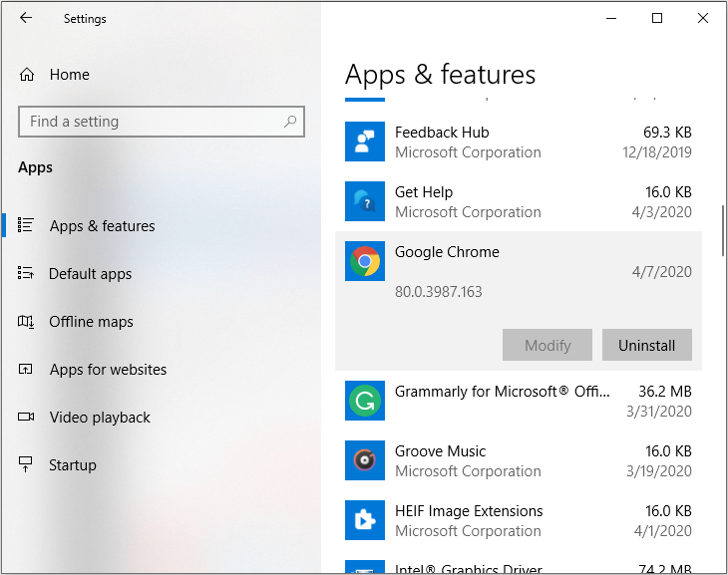Select HEIF Image Extensions entry name

tap(469, 511)
